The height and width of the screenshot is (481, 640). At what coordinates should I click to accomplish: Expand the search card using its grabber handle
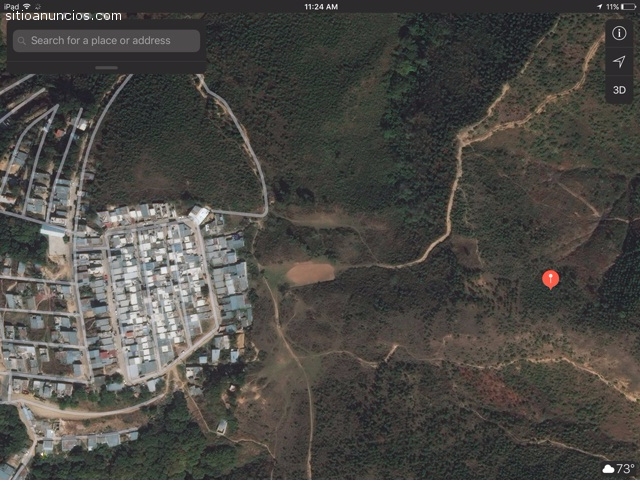coord(107,68)
